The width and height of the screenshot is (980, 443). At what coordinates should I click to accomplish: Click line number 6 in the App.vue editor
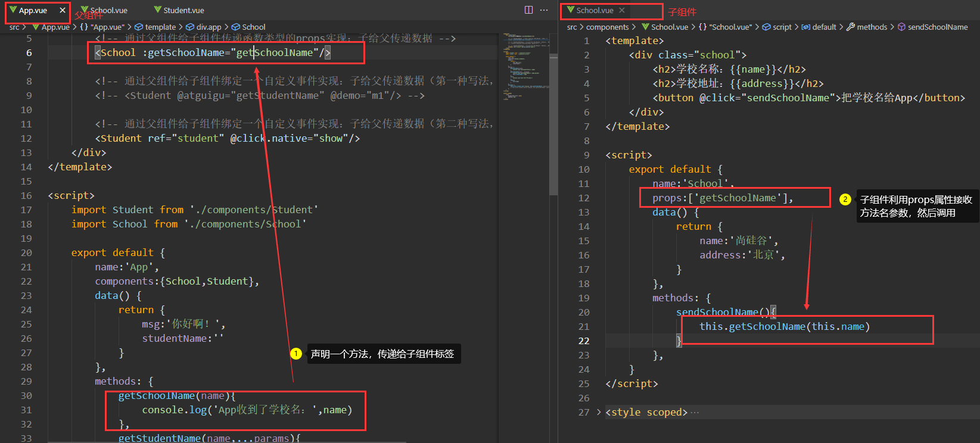point(29,52)
